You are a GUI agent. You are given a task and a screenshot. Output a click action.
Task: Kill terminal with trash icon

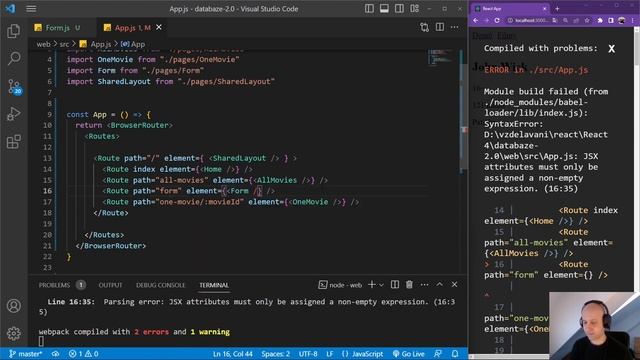[409, 284]
